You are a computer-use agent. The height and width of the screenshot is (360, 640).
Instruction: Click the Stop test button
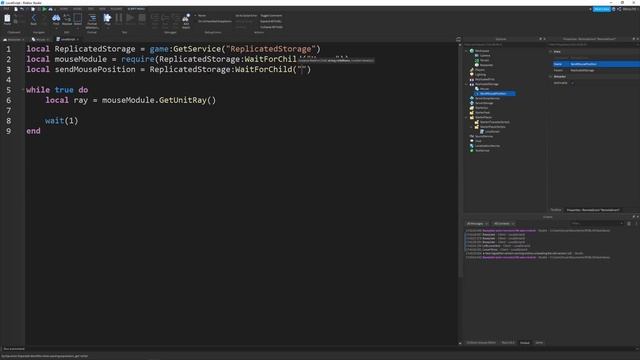pyautogui.click(x=142, y=18)
